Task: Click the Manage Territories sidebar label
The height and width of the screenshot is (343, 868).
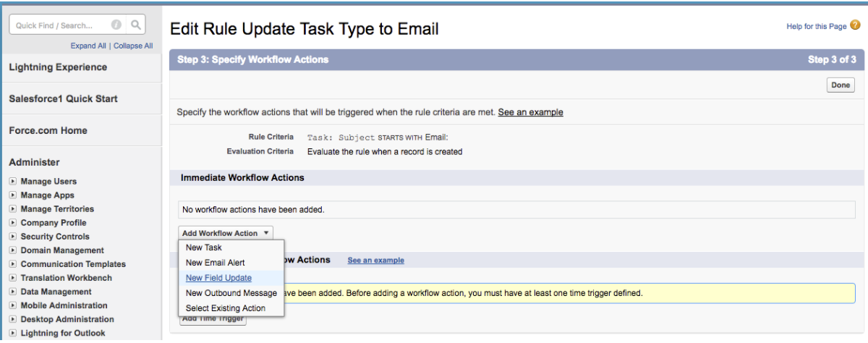Action: [57, 209]
